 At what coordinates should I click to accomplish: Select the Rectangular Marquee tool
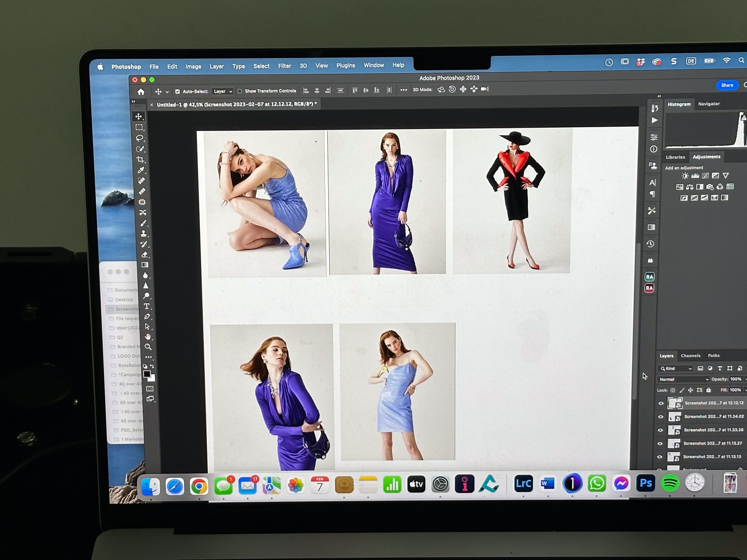click(x=139, y=127)
